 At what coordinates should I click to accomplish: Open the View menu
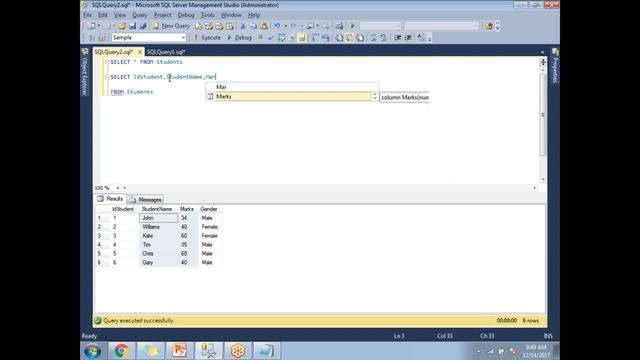(x=120, y=15)
